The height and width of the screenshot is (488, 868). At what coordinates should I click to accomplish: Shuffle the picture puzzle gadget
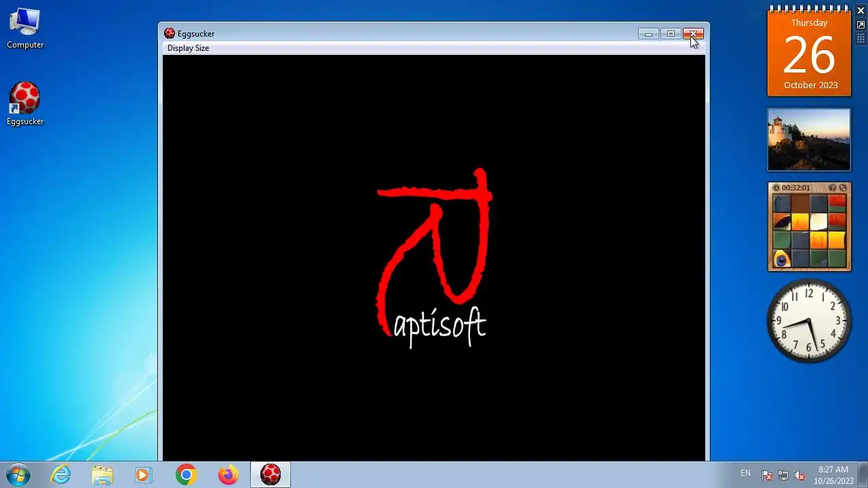click(x=843, y=188)
